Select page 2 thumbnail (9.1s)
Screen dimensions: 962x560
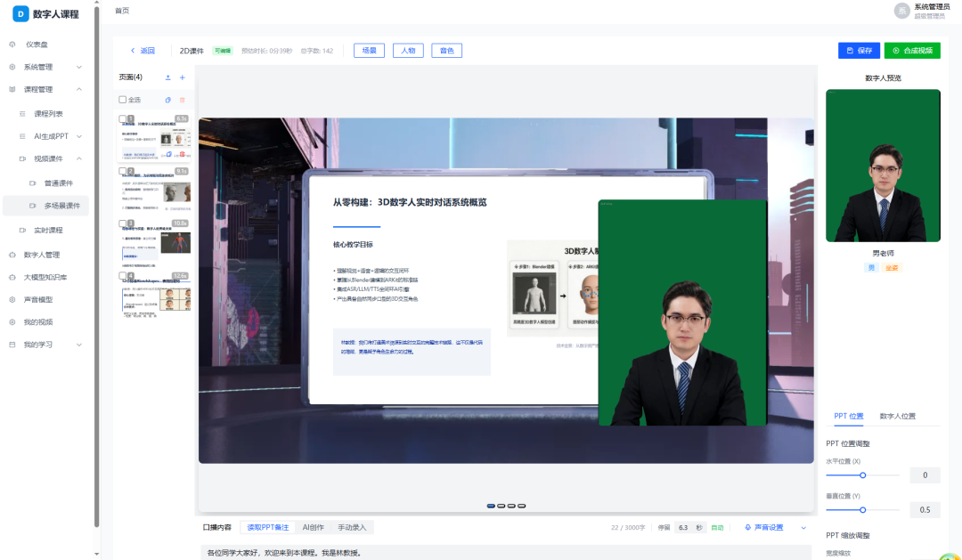click(x=155, y=189)
